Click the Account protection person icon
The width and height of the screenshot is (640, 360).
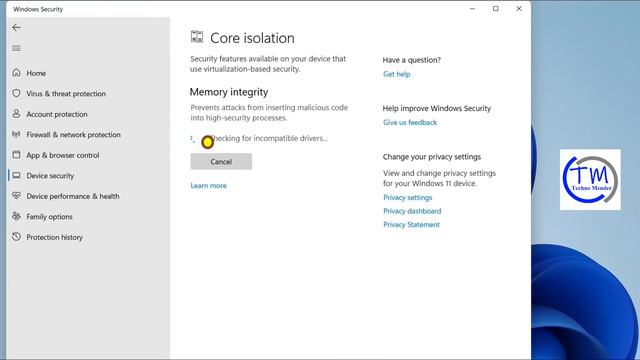[x=16, y=113]
